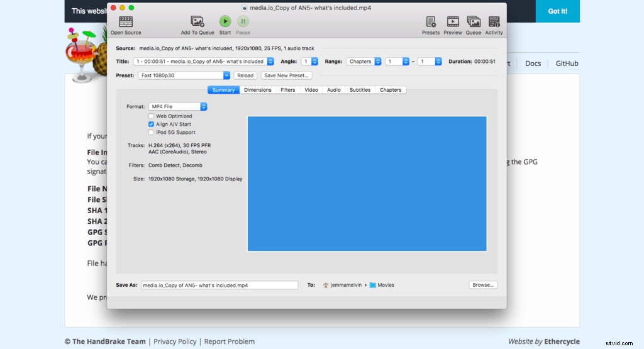Click Got it! on website banner
The width and height of the screenshot is (644, 349).
pyautogui.click(x=557, y=11)
